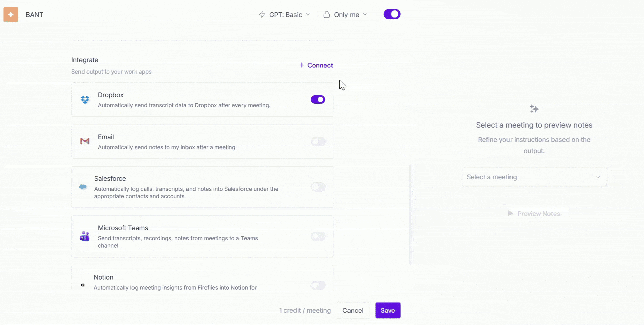Enable the Email integration toggle

(x=318, y=142)
